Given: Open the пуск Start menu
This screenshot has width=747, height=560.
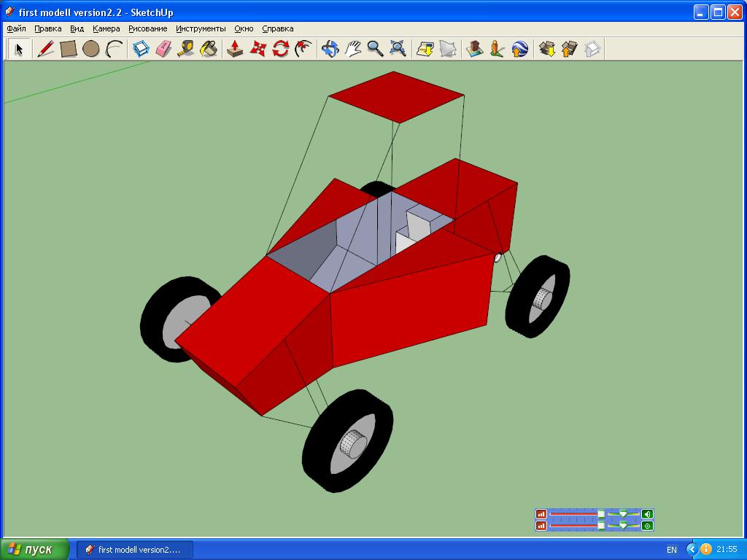Looking at the screenshot, I should tap(34, 550).
